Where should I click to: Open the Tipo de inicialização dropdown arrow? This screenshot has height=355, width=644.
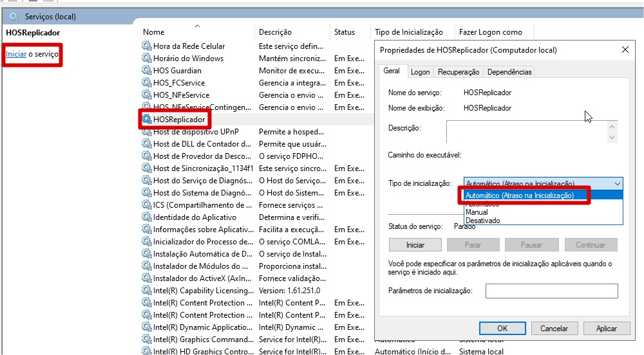coord(617,184)
